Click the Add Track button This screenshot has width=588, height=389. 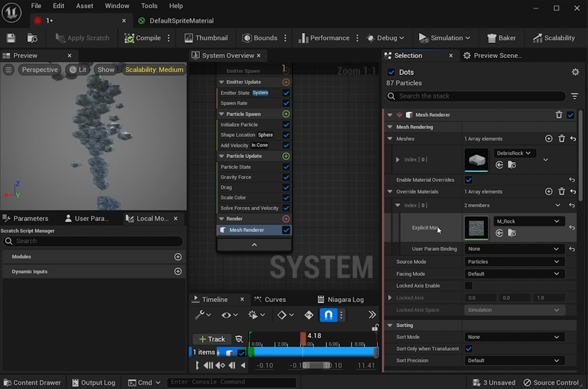coord(212,339)
